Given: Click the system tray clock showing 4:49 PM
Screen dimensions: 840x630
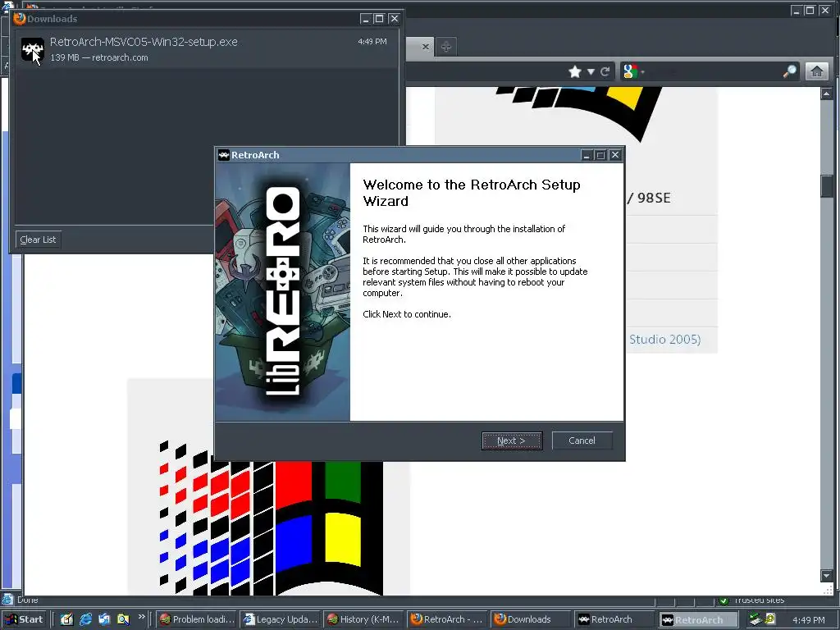Looking at the screenshot, I should pos(809,620).
